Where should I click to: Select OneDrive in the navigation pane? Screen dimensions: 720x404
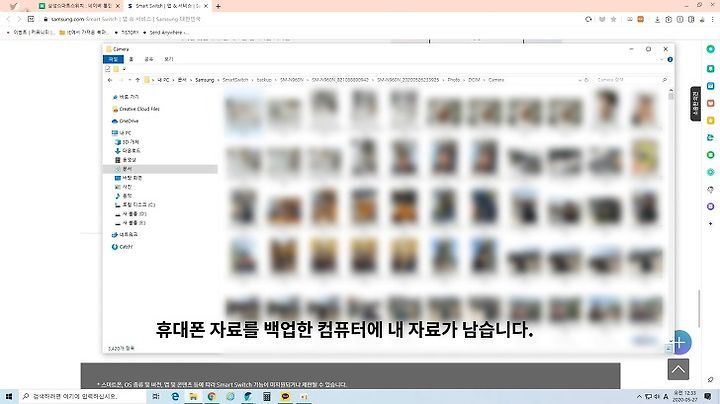[x=125, y=121]
